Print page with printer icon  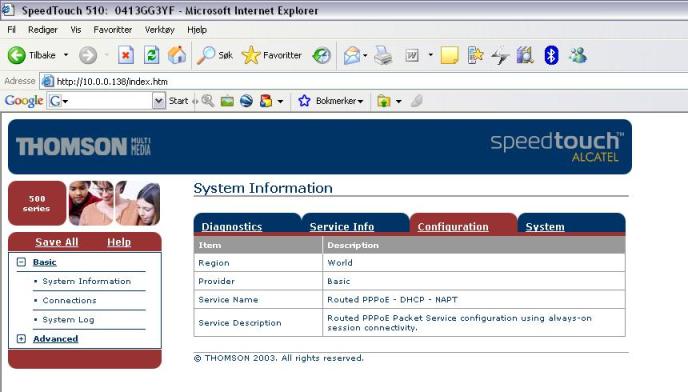[383, 55]
